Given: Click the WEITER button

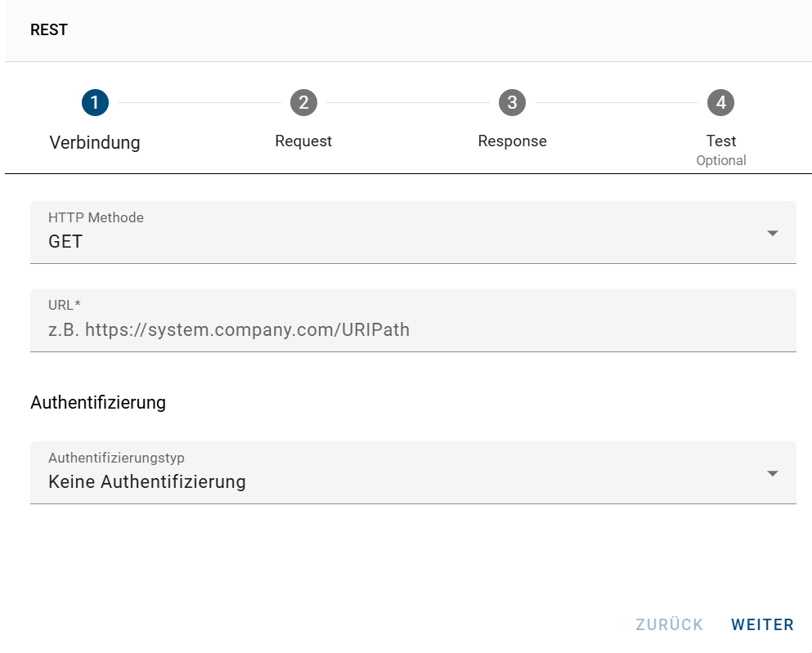Looking at the screenshot, I should (761, 624).
